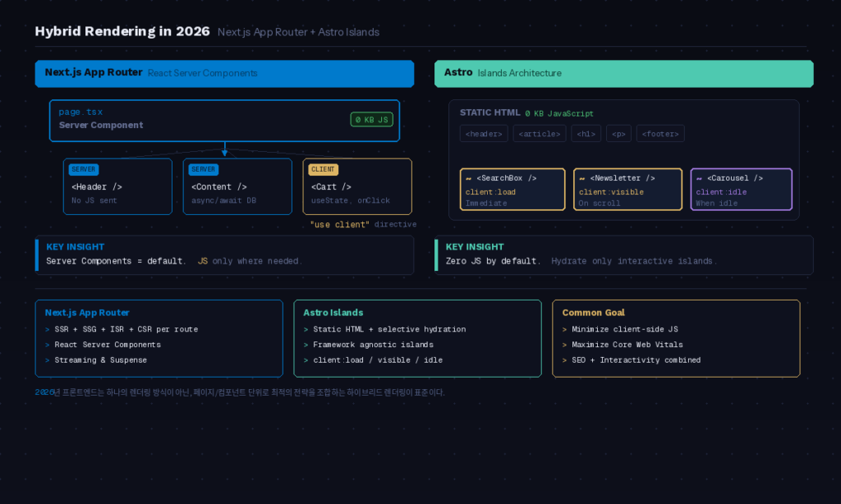841x504 pixels.
Task: Click the SERVER badge on the Header component
Action: coord(83,169)
